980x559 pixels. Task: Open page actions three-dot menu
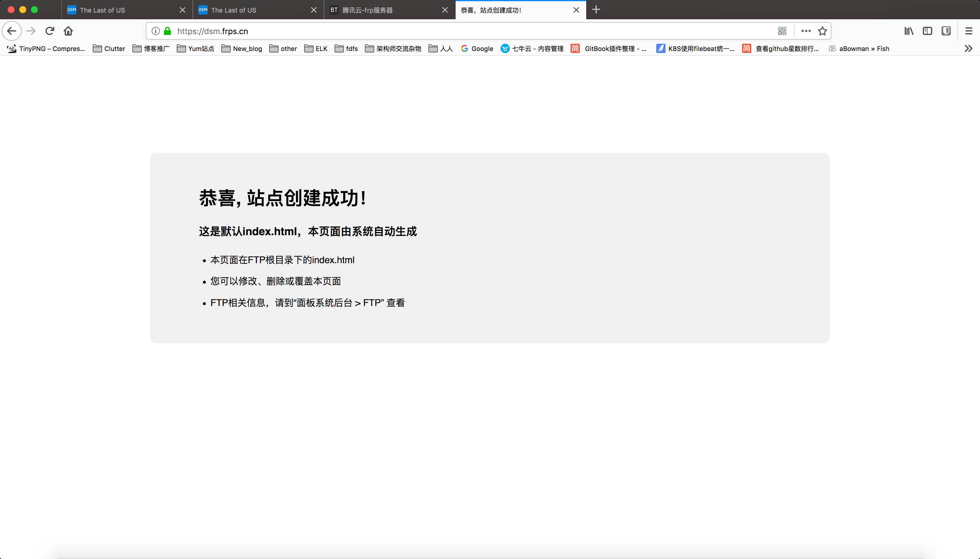pyautogui.click(x=806, y=31)
